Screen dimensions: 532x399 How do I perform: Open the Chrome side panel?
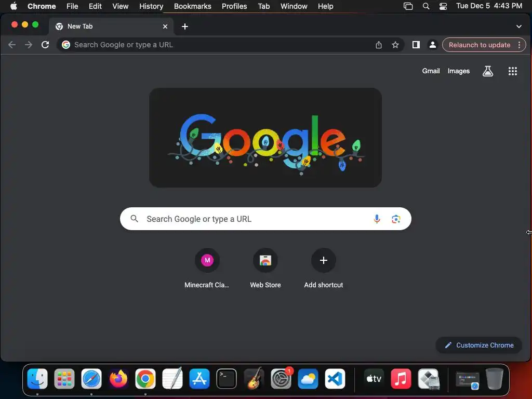416,45
